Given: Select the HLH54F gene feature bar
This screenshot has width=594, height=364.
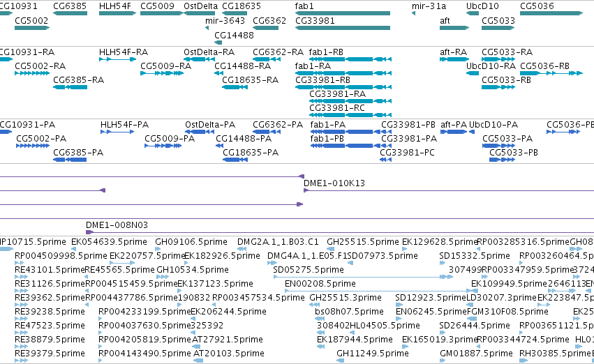Looking at the screenshot, I should coord(117,13).
